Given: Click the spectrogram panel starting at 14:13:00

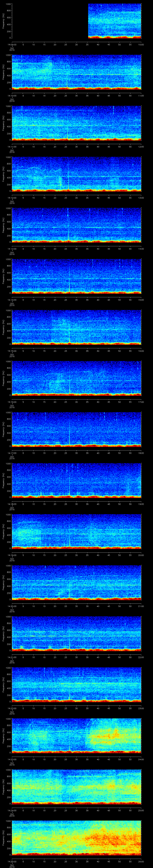Looking at the screenshot, I should coord(76,225).
